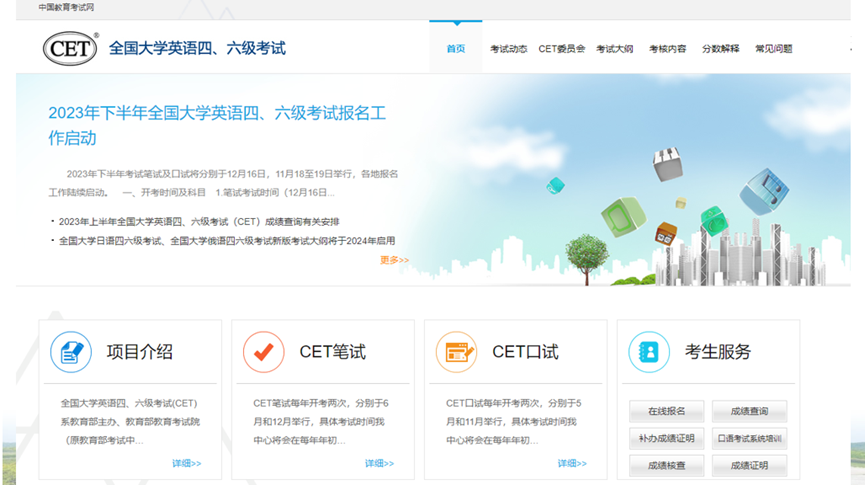
Task: Open the 考试动态 menu item
Action: point(508,49)
